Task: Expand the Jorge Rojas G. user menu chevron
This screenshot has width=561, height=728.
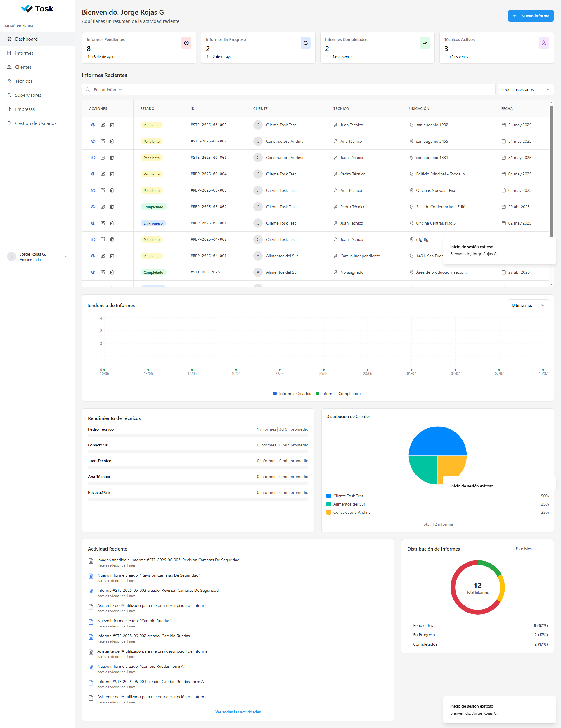Action: pyautogui.click(x=66, y=256)
